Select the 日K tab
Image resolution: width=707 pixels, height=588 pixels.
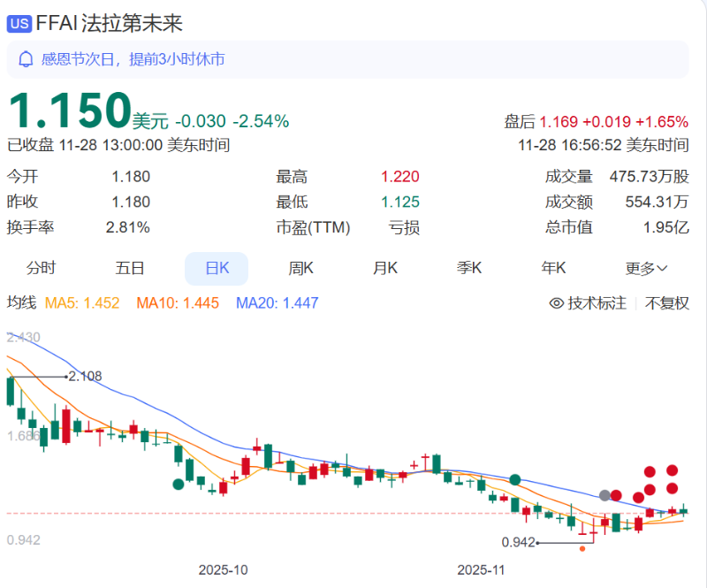tap(216, 268)
